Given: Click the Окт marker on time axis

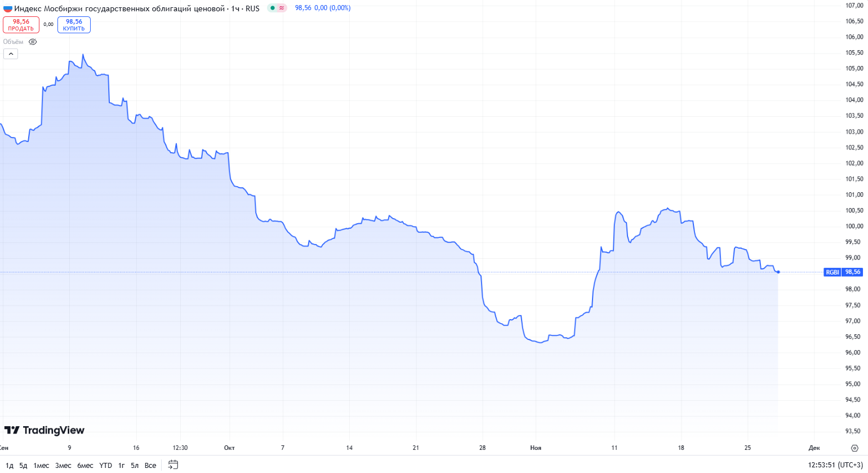Looking at the screenshot, I should click(x=229, y=448).
